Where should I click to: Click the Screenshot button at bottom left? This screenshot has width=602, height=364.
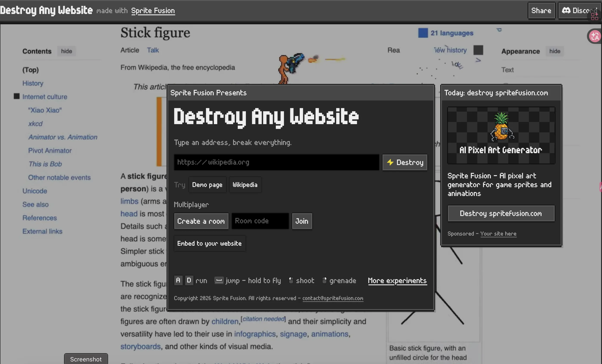[86, 359]
